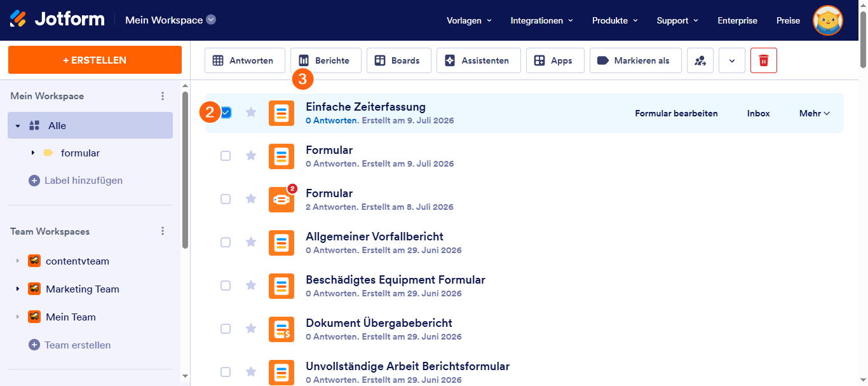
Task: Open the Vorlagen dropdown menu
Action: (x=470, y=20)
